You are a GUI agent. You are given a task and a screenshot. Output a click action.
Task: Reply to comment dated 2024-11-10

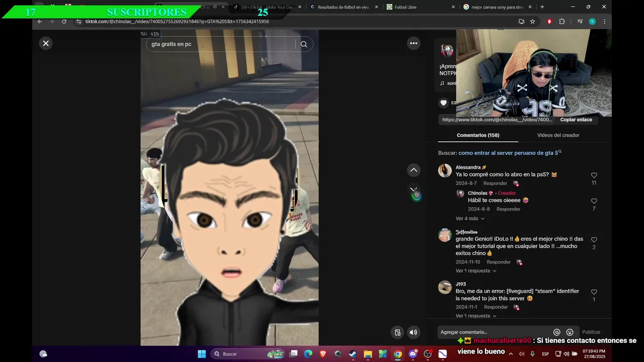click(499, 262)
